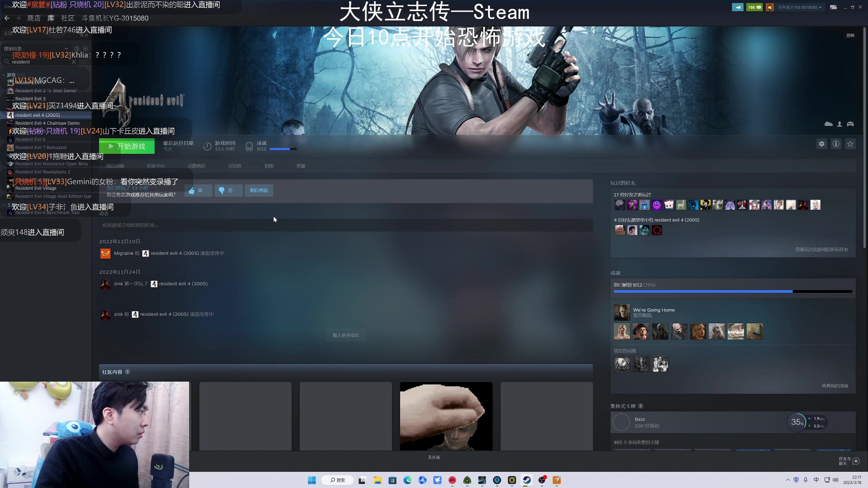This screenshot has width=868, height=488.
Task: Click 是 thumbs-up to recommend the game
Action: pos(198,190)
